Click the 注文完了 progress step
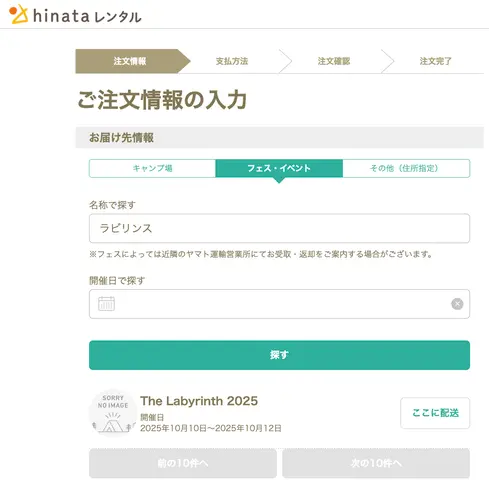The height and width of the screenshot is (500, 489). point(435,61)
